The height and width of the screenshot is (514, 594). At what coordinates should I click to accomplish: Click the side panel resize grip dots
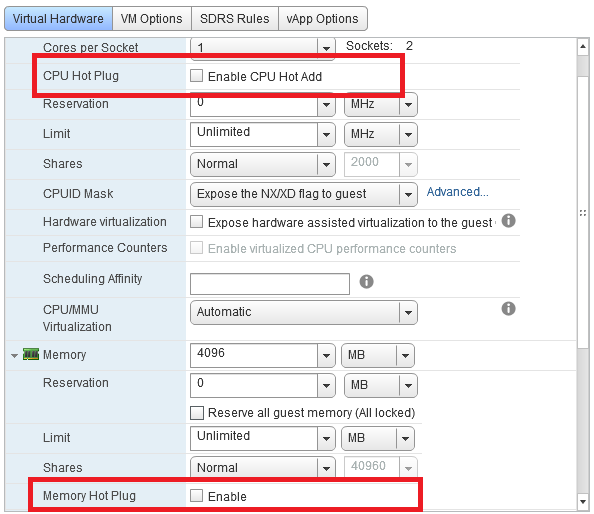583,213
